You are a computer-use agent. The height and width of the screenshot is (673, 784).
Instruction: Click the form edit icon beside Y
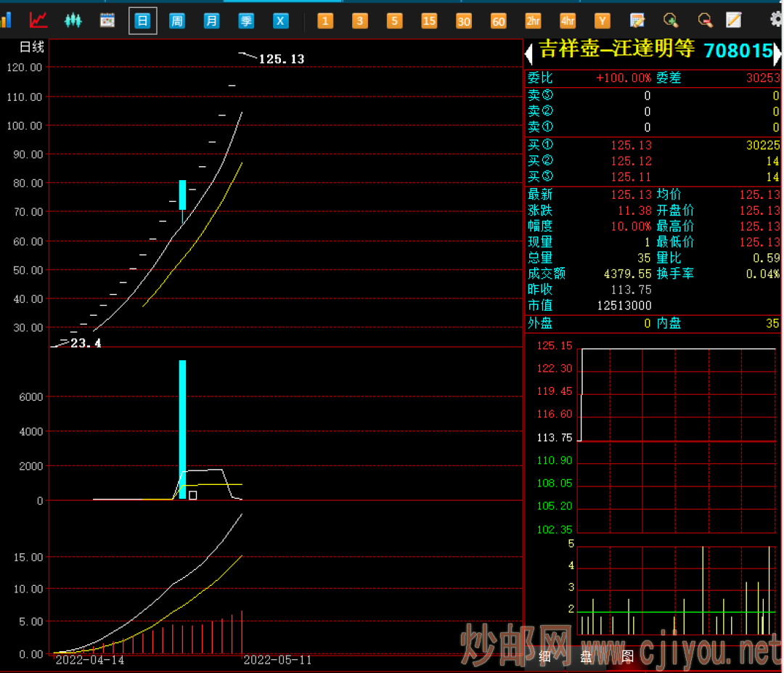[637, 20]
